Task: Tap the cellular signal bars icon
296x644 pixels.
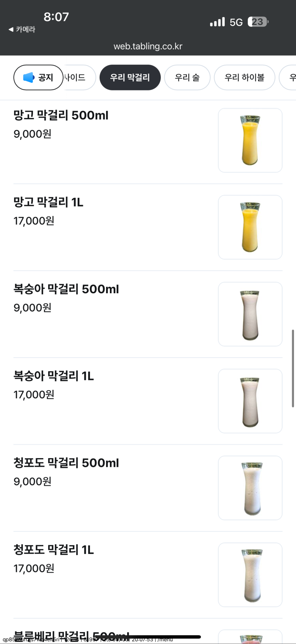Action: [x=217, y=22]
